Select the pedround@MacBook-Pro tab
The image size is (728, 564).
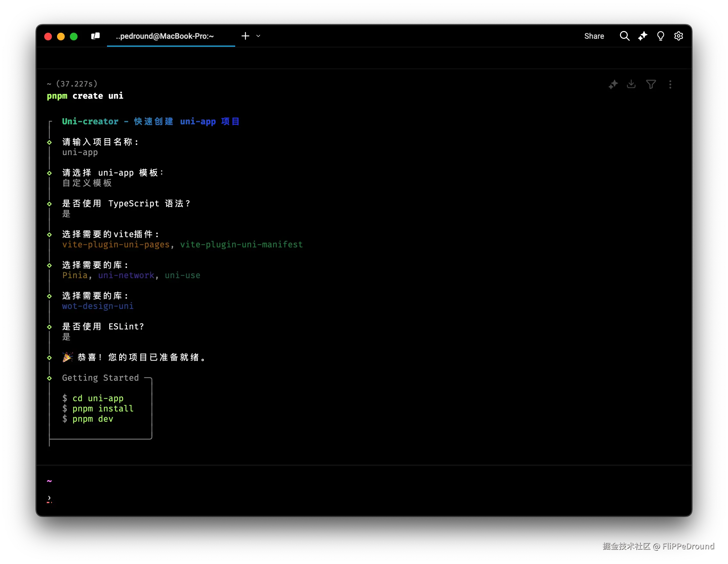(165, 36)
